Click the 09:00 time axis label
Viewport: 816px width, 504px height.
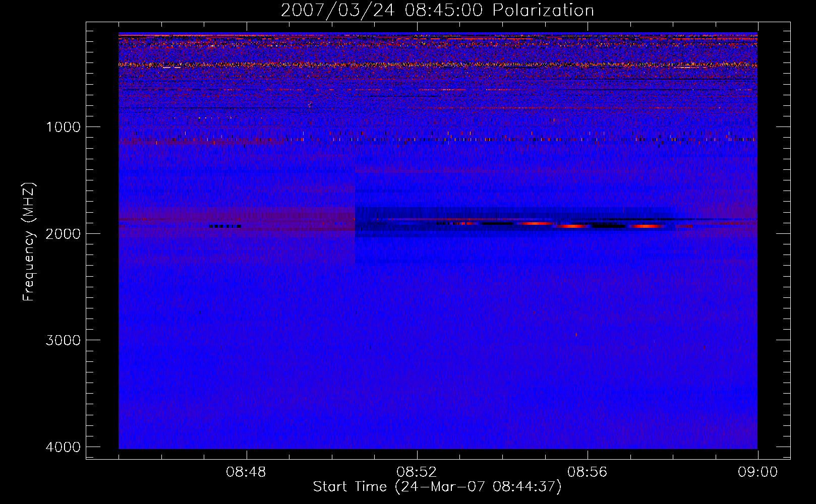[757, 472]
